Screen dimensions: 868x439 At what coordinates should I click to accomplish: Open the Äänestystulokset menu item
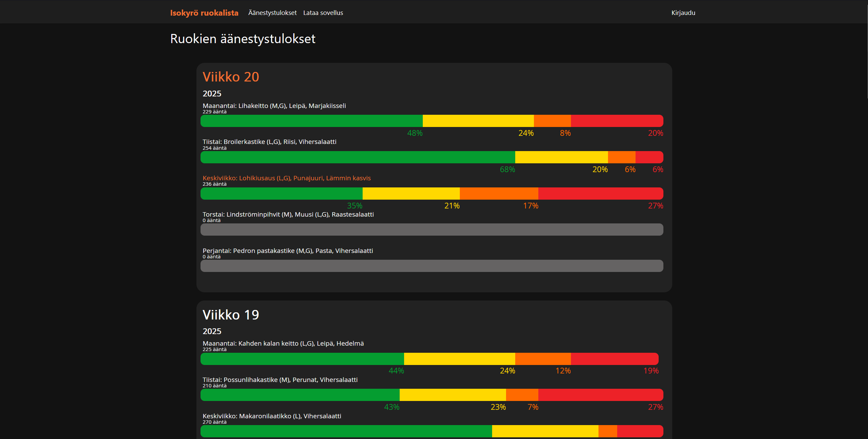[272, 13]
